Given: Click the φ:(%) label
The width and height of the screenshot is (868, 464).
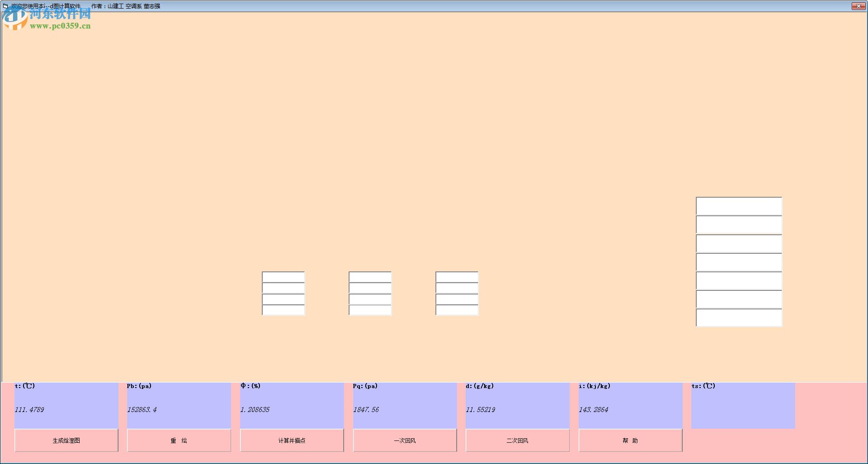Looking at the screenshot, I should (250, 386).
